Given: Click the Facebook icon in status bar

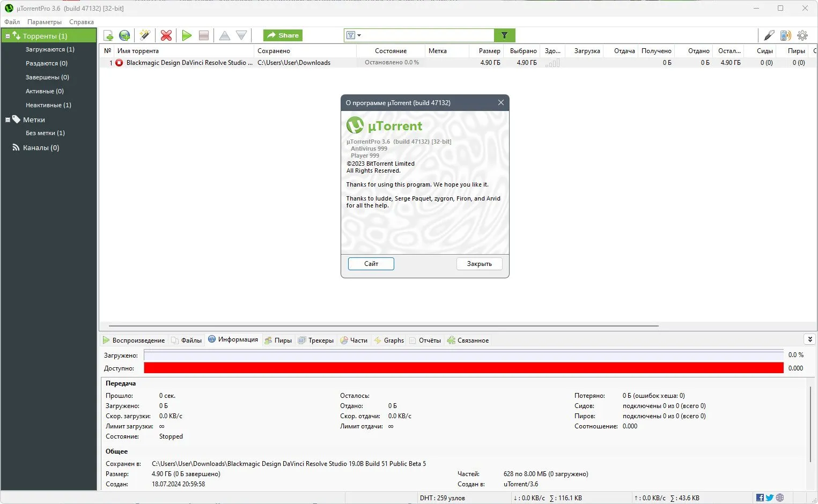Looking at the screenshot, I should (x=760, y=498).
